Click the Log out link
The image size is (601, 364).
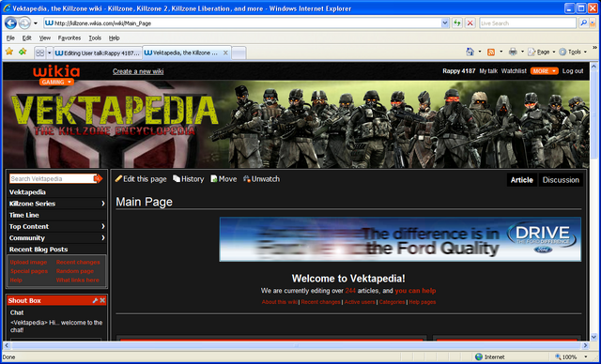573,70
